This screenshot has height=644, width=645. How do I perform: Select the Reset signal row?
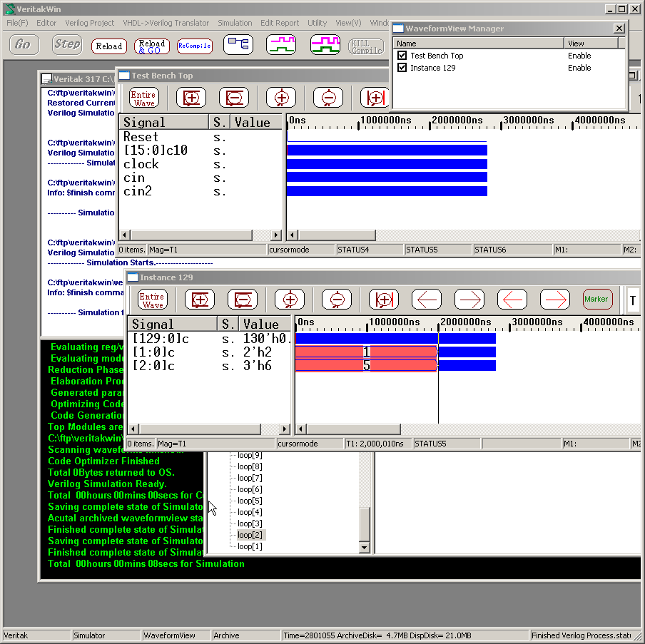pos(200,137)
